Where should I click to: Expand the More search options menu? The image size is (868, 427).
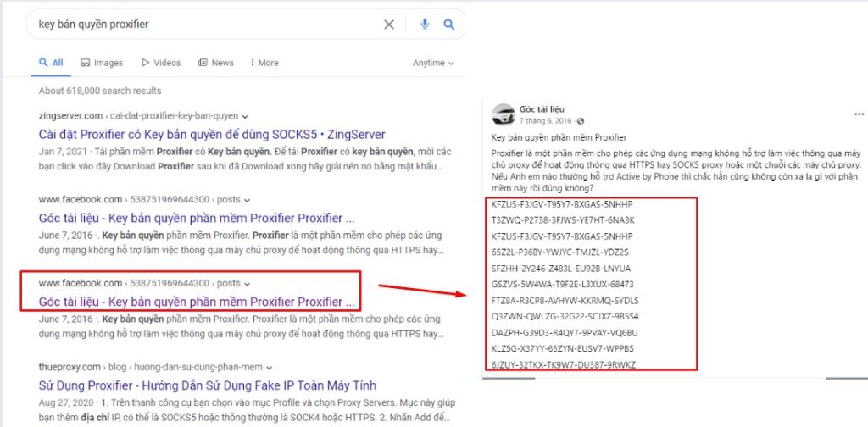pyautogui.click(x=263, y=63)
